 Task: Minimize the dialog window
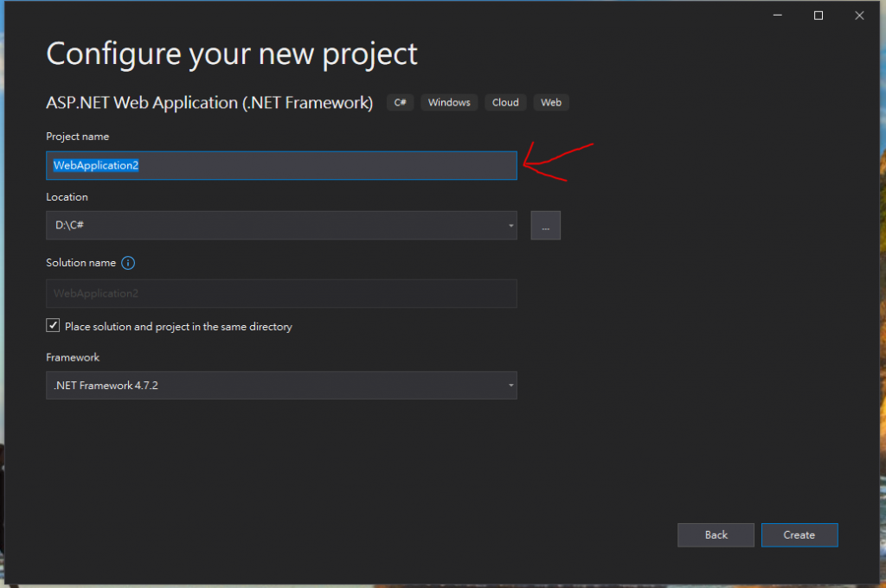click(x=778, y=16)
